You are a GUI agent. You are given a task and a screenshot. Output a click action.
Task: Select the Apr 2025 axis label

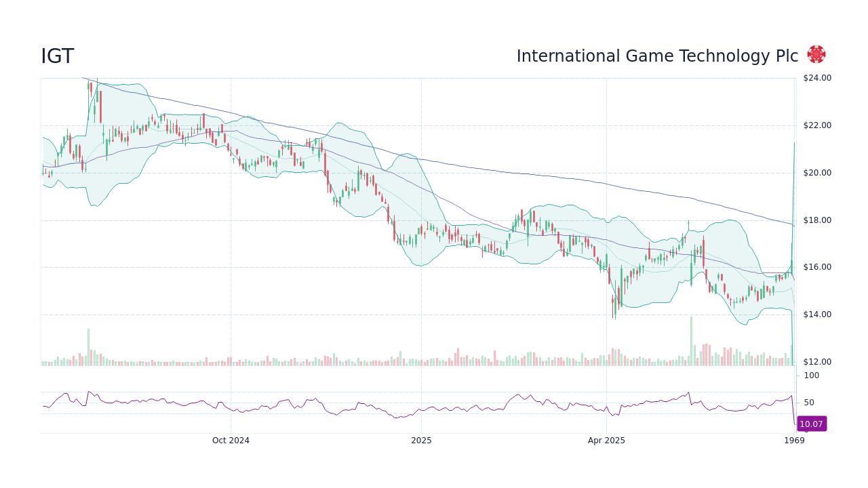(x=607, y=440)
